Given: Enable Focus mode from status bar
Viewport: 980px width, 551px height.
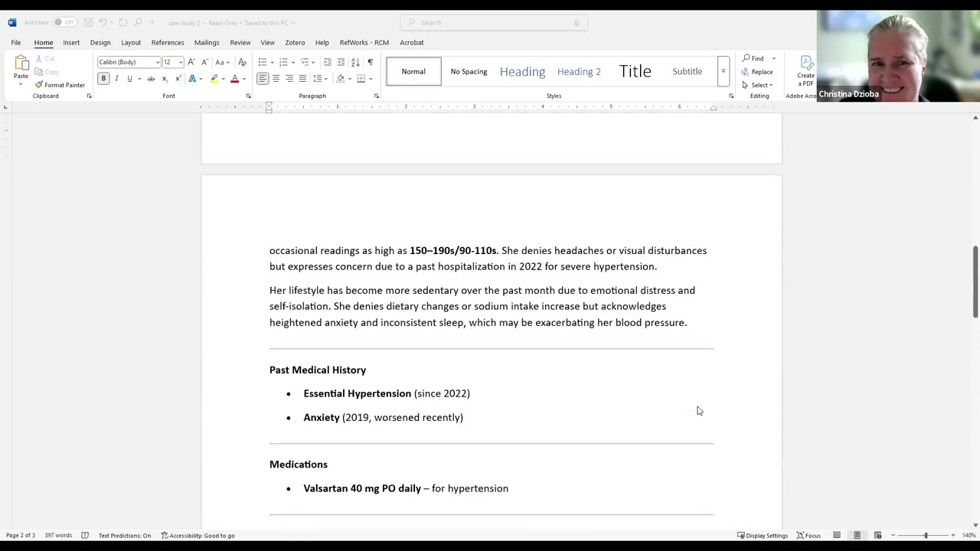Looking at the screenshot, I should coord(808,536).
